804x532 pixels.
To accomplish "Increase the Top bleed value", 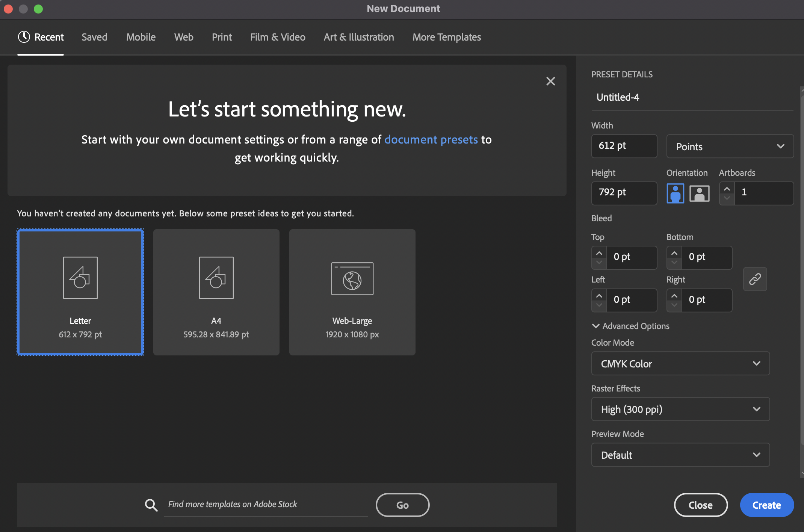I will 599,253.
